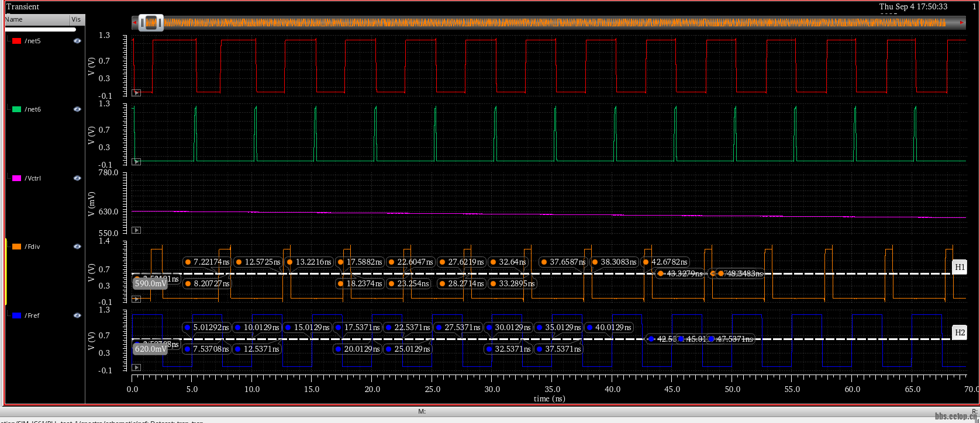Toggle visibility of the /Vctrl signal
The image size is (980, 423).
pos(77,178)
